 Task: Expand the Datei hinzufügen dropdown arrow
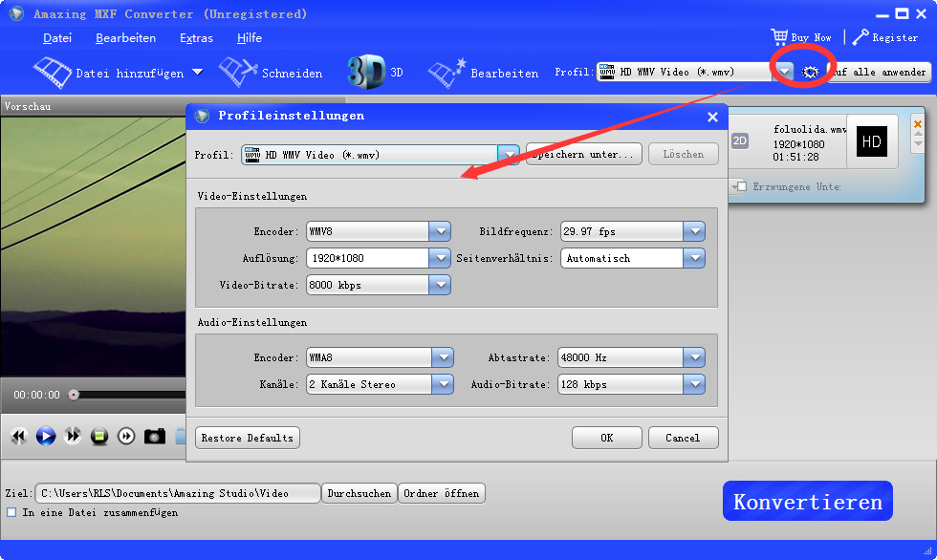[x=197, y=73]
